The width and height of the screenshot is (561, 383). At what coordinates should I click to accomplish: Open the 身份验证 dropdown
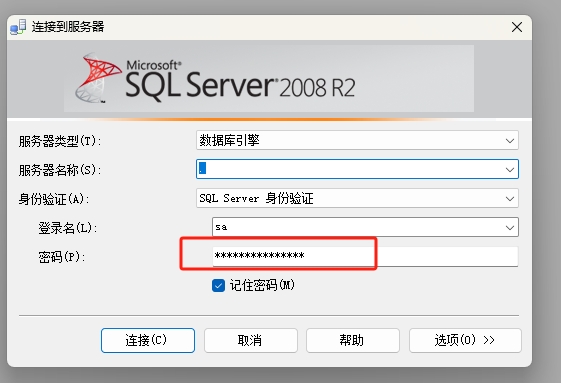357,198
